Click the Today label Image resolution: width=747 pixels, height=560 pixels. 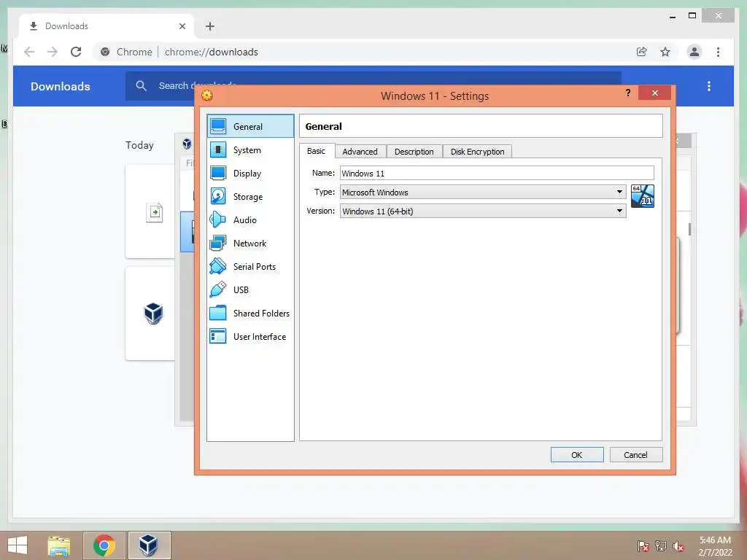point(139,145)
